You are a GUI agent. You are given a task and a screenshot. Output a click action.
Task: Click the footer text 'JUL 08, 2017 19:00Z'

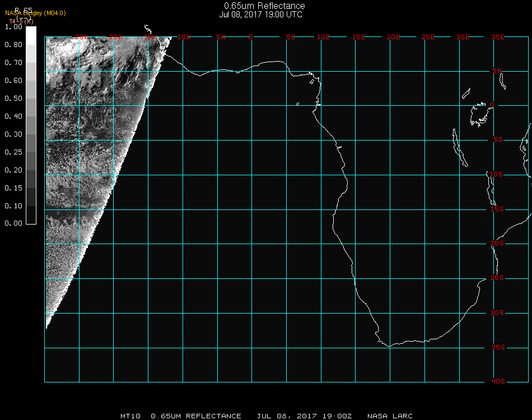click(x=304, y=416)
